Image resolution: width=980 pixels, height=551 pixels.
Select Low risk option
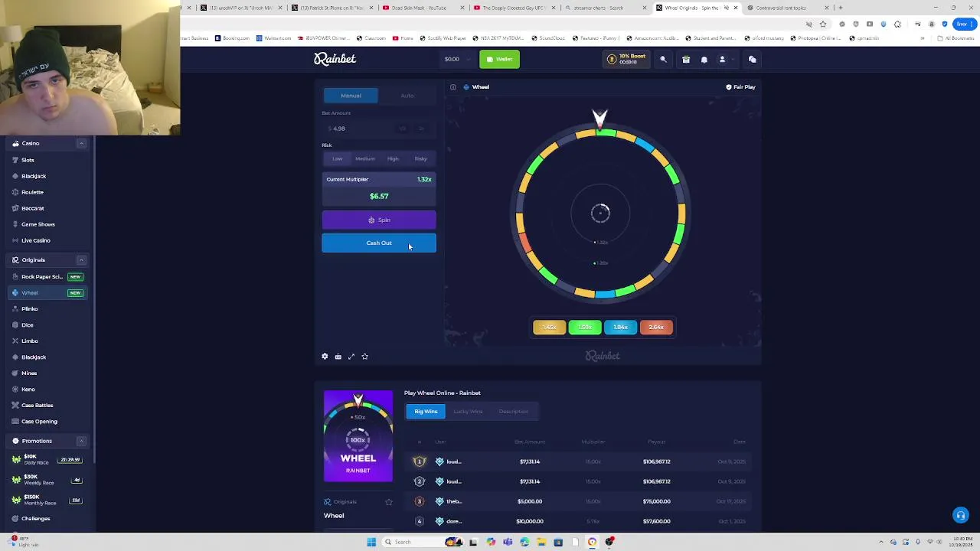tap(338, 158)
